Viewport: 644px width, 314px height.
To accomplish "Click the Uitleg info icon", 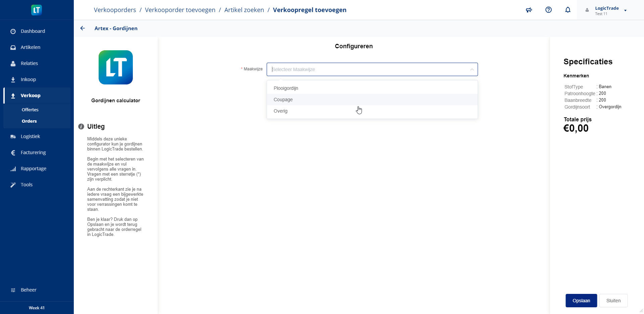I will (x=81, y=127).
